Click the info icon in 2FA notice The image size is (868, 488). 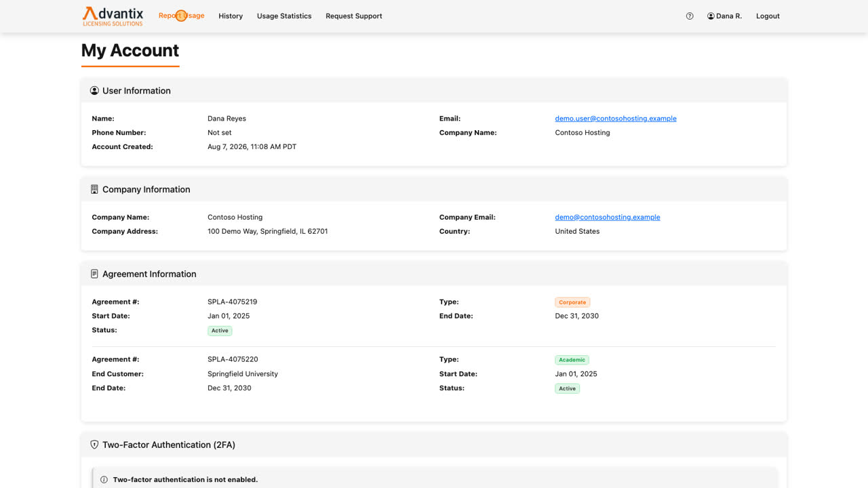[x=104, y=480]
